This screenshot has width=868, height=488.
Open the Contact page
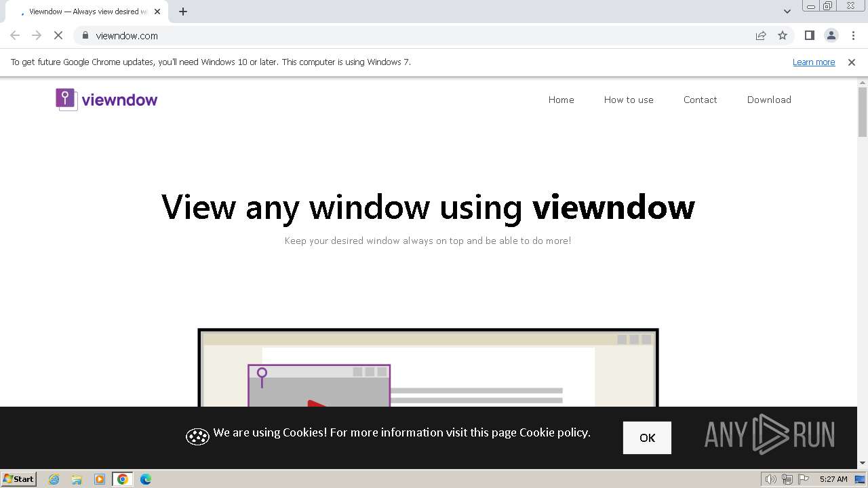pyautogui.click(x=701, y=100)
